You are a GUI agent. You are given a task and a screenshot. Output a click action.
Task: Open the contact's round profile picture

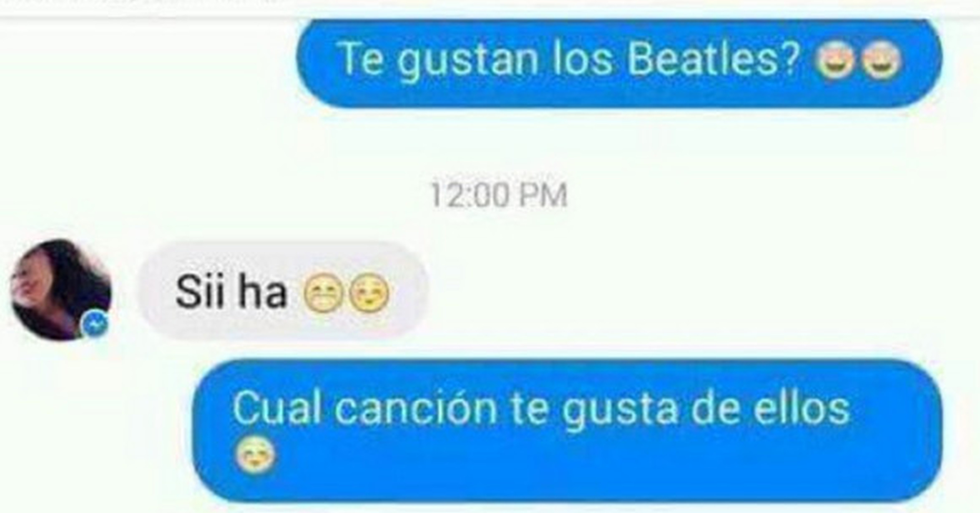click(60, 289)
